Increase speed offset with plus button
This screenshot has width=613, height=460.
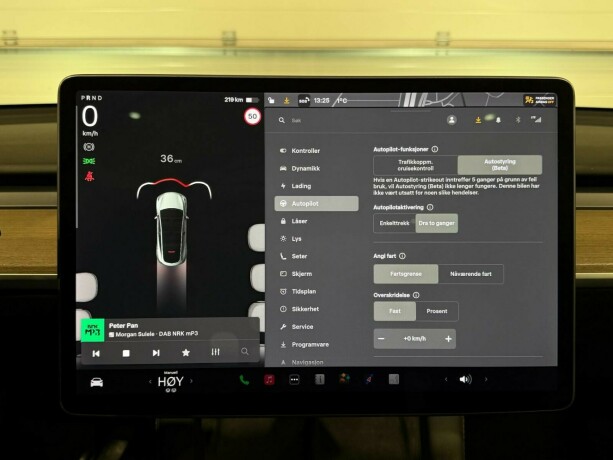click(448, 339)
